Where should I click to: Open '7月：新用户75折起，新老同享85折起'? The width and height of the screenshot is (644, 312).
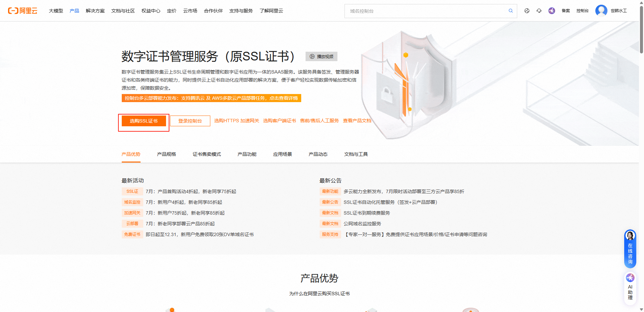tap(185, 213)
